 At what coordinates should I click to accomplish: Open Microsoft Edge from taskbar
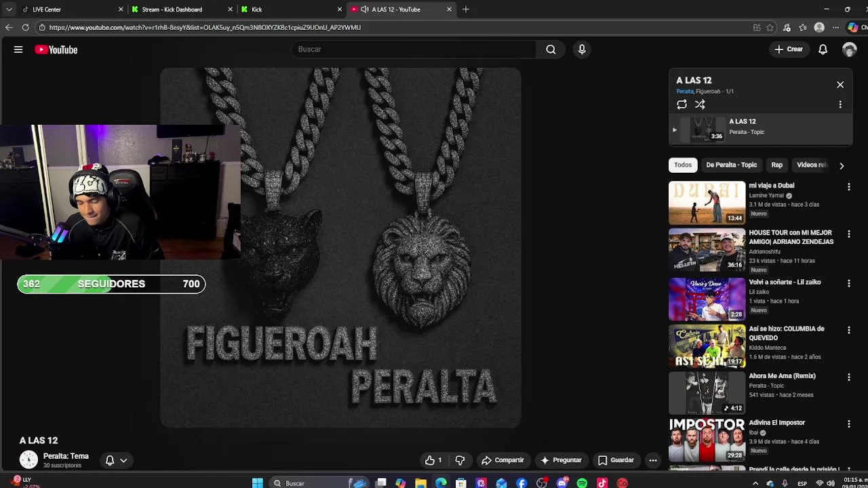[x=441, y=483]
